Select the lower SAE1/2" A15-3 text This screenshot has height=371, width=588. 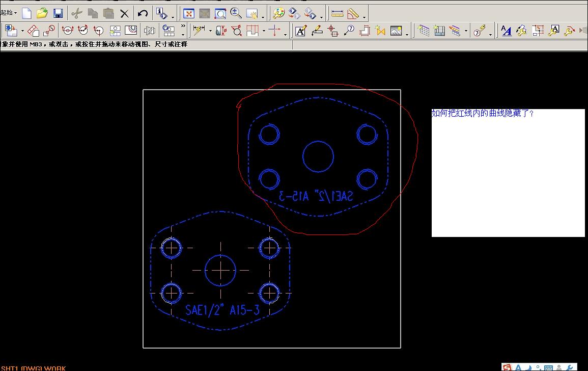[x=222, y=310]
